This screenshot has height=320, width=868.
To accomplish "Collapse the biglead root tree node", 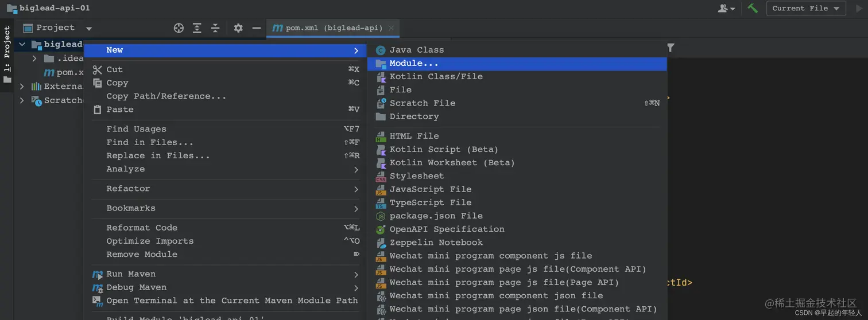I will 22,44.
